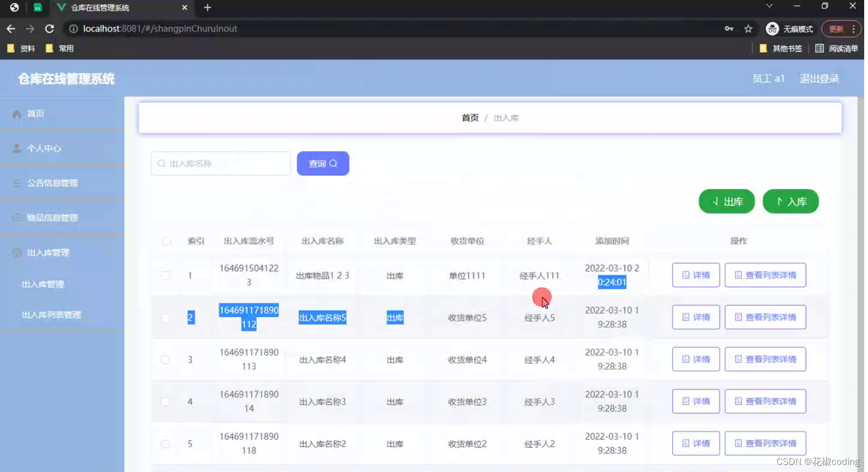Open the tab search dropdown arrow
This screenshot has width=868, height=472.
(x=769, y=6)
